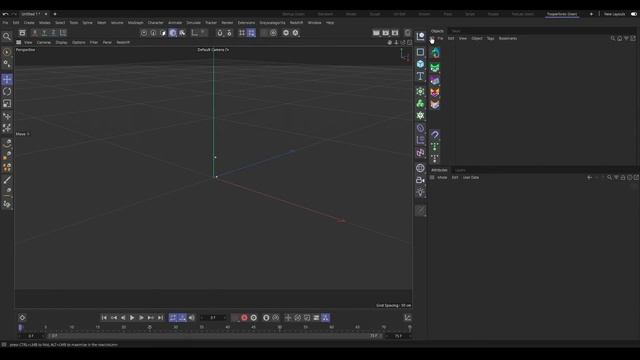640x360 pixels.
Task: Go to the start of the animation
Action: [104, 318]
